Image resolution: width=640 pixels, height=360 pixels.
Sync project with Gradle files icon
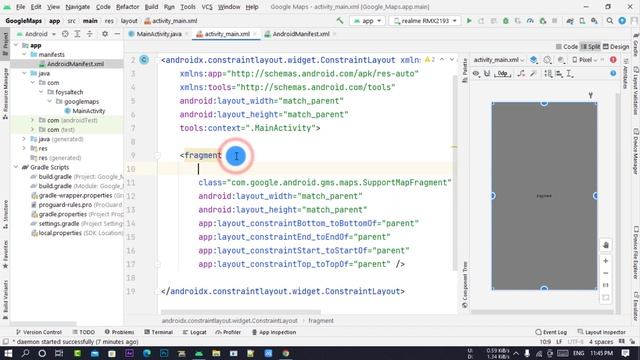[x=570, y=20]
